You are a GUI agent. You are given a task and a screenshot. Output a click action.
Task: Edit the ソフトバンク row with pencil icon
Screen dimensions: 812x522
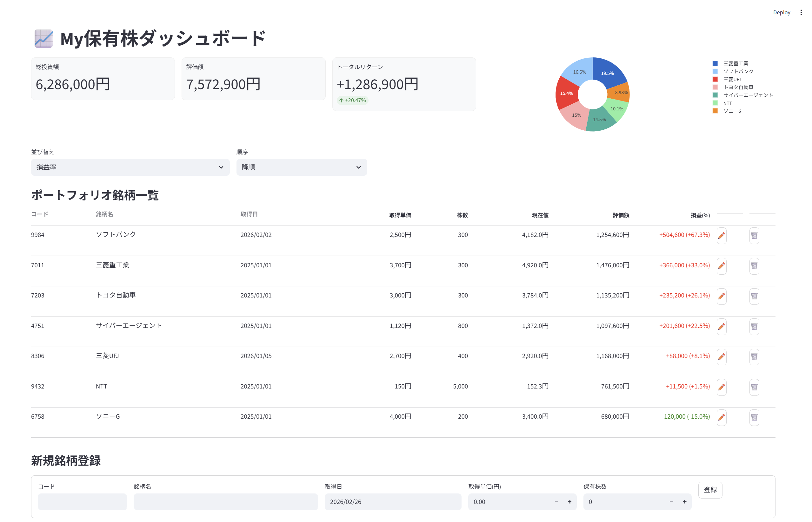[x=722, y=236]
